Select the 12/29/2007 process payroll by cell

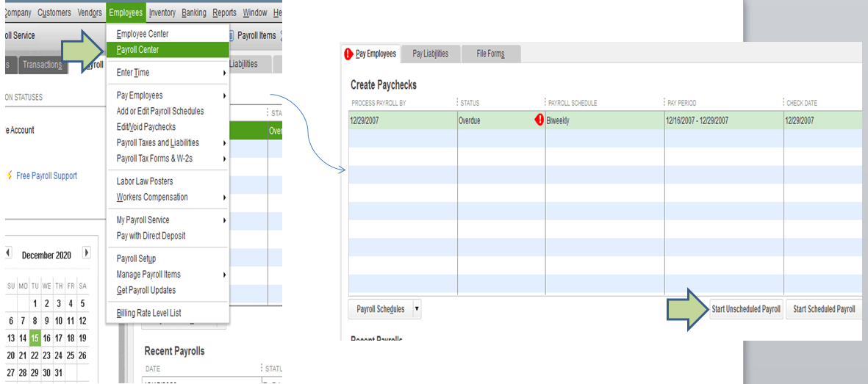[x=403, y=120]
